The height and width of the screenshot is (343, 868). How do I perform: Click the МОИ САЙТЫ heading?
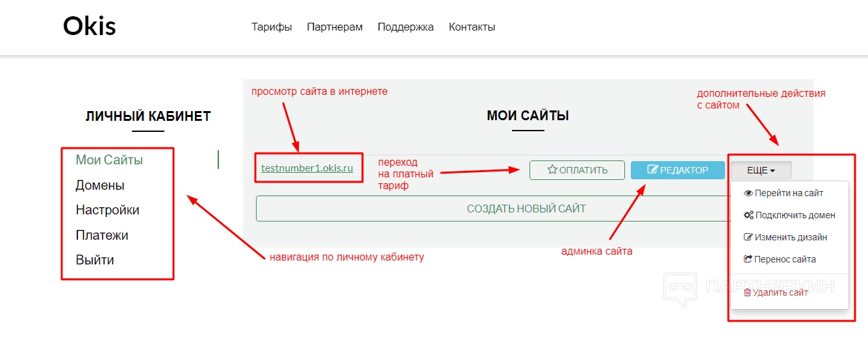coord(528,116)
